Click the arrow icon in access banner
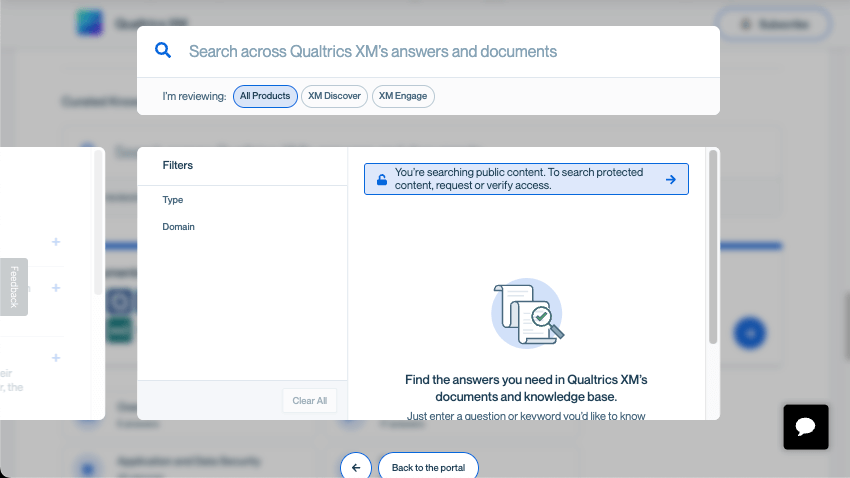850x478 pixels. coord(671,179)
